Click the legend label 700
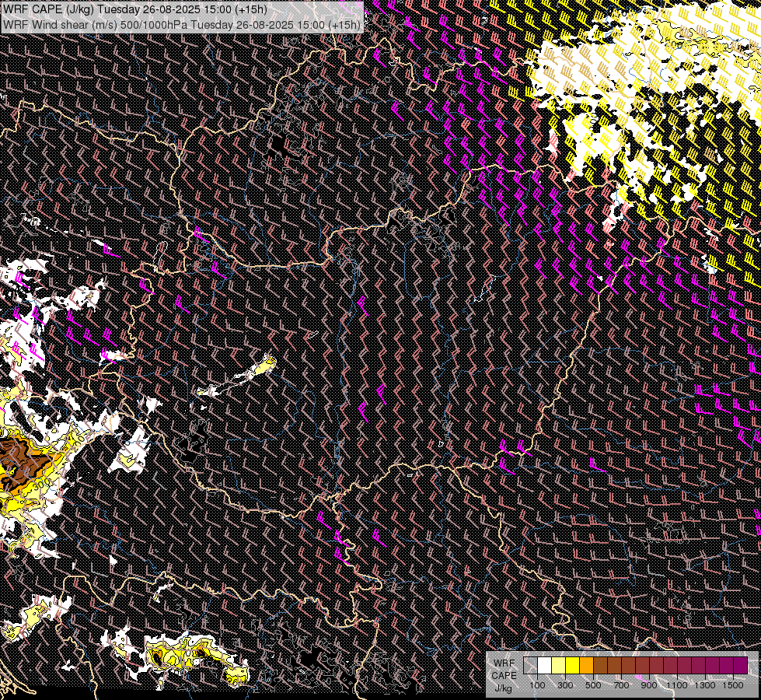 [621, 685]
